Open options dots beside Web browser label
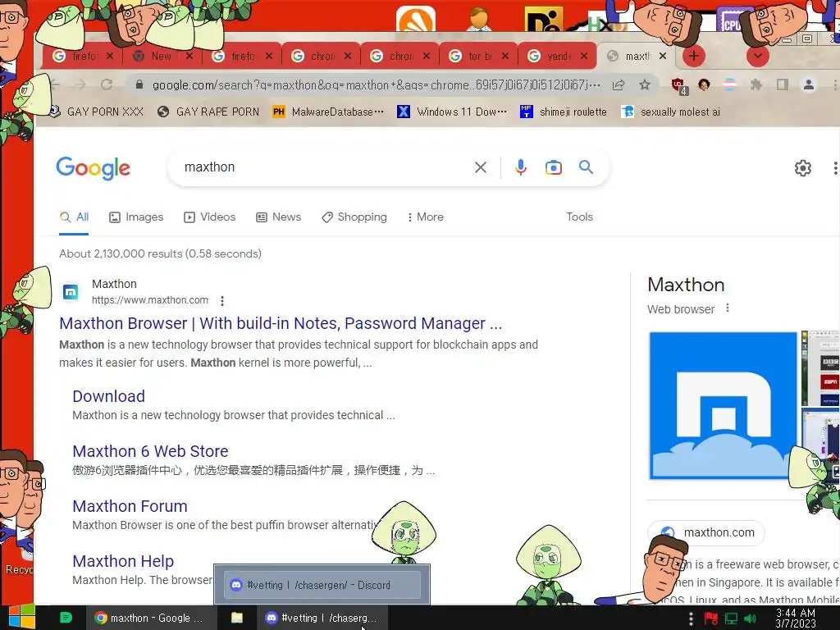Screen dimensions: 840x630 (728, 308)
